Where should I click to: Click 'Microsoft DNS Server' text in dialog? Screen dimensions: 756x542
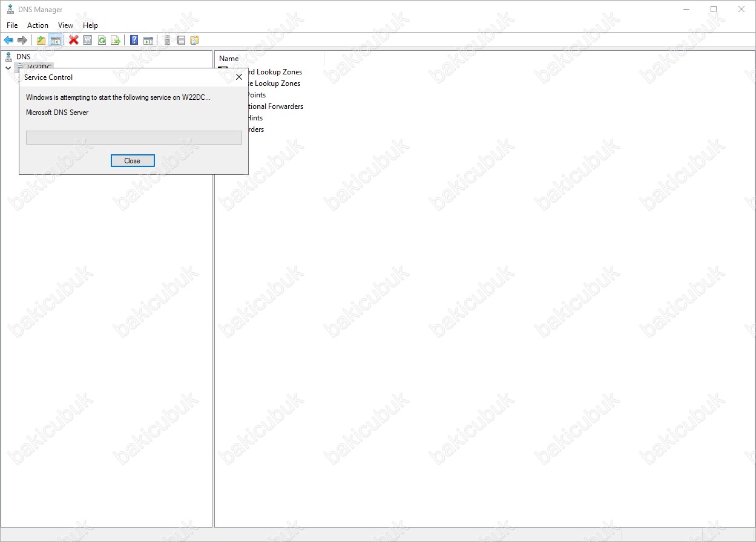(x=57, y=113)
